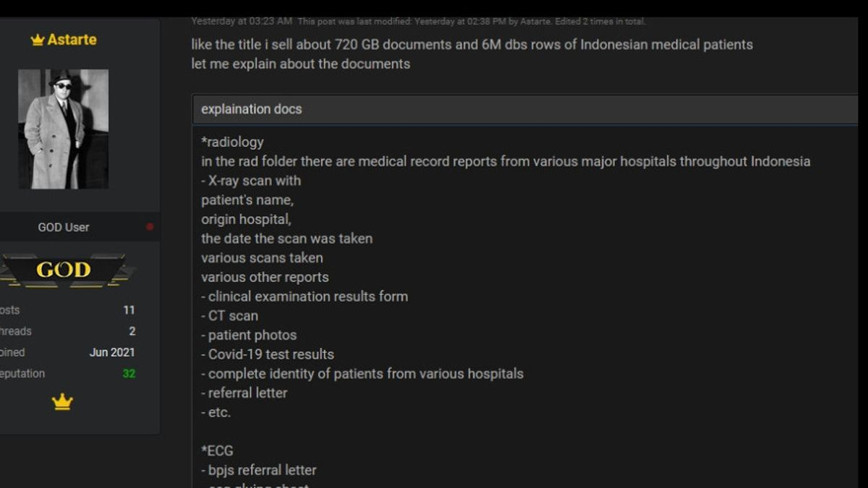Open Astarte's profile avatar photo

[62, 129]
